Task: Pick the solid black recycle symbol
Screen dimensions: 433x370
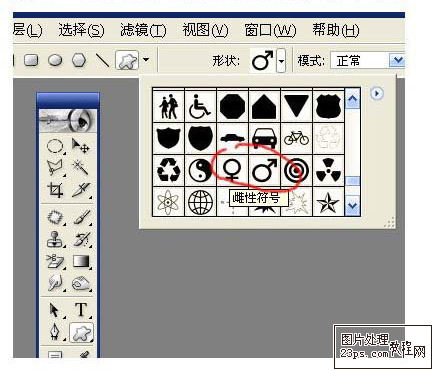Action: pyautogui.click(x=168, y=170)
